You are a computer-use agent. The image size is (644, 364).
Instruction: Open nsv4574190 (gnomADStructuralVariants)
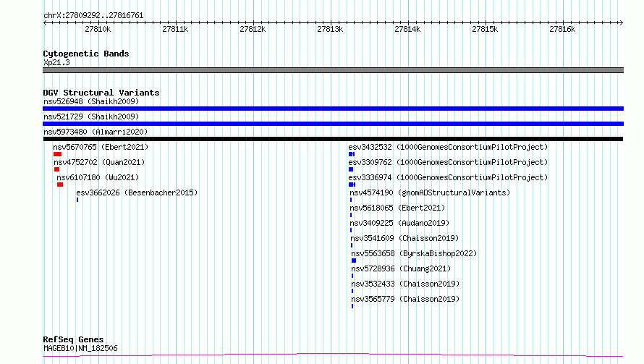[430, 192]
